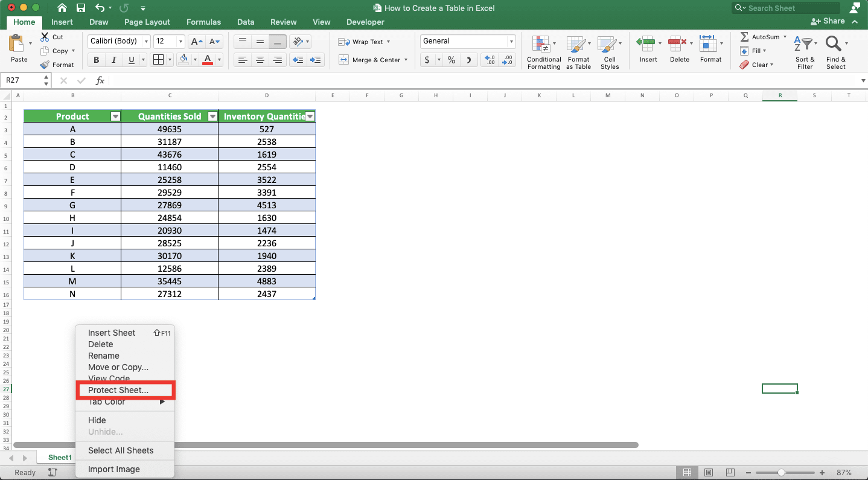Apply currency dollar format
This screenshot has width=868, height=480.
coord(427,60)
